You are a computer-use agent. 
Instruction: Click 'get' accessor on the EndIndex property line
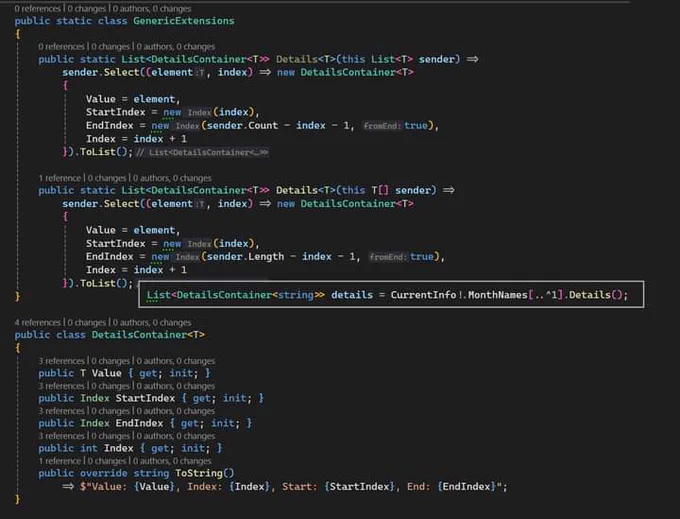[x=190, y=423]
